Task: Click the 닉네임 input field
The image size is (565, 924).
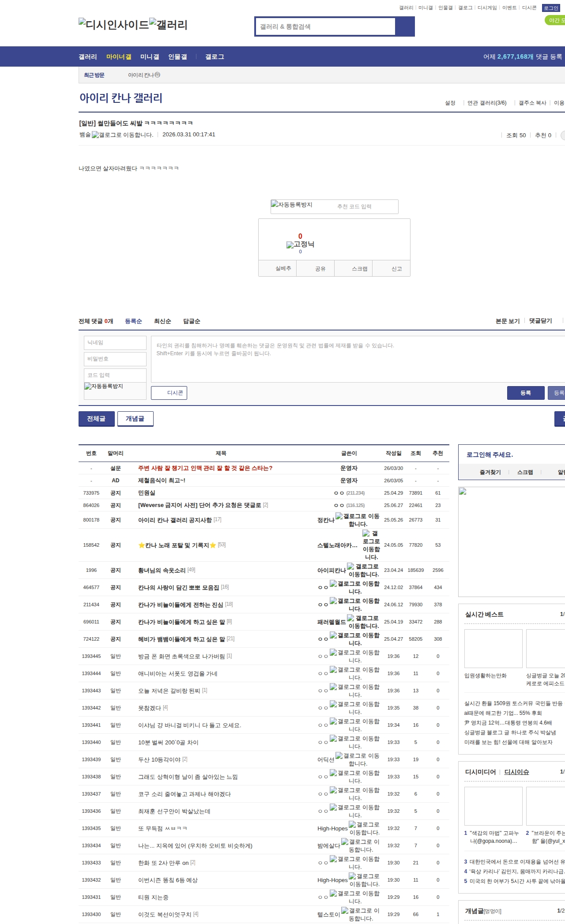Action: coord(115,342)
